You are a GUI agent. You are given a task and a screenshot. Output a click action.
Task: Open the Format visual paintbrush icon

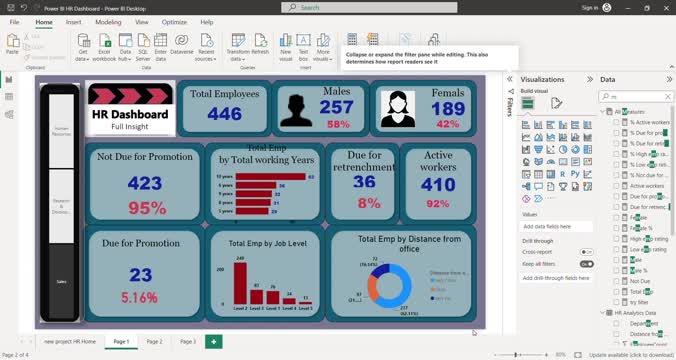click(x=556, y=103)
